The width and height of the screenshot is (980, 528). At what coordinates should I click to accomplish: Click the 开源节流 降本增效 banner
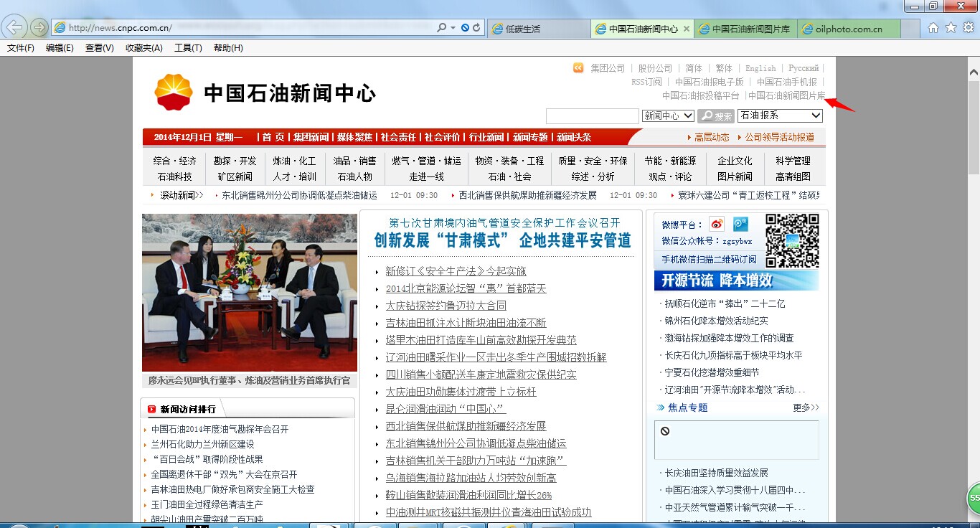(736, 280)
